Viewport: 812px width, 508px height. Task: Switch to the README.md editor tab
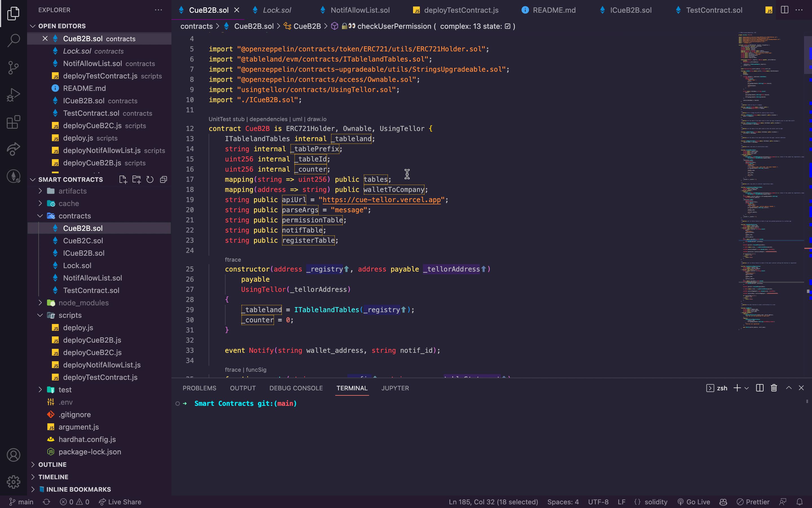point(554,10)
